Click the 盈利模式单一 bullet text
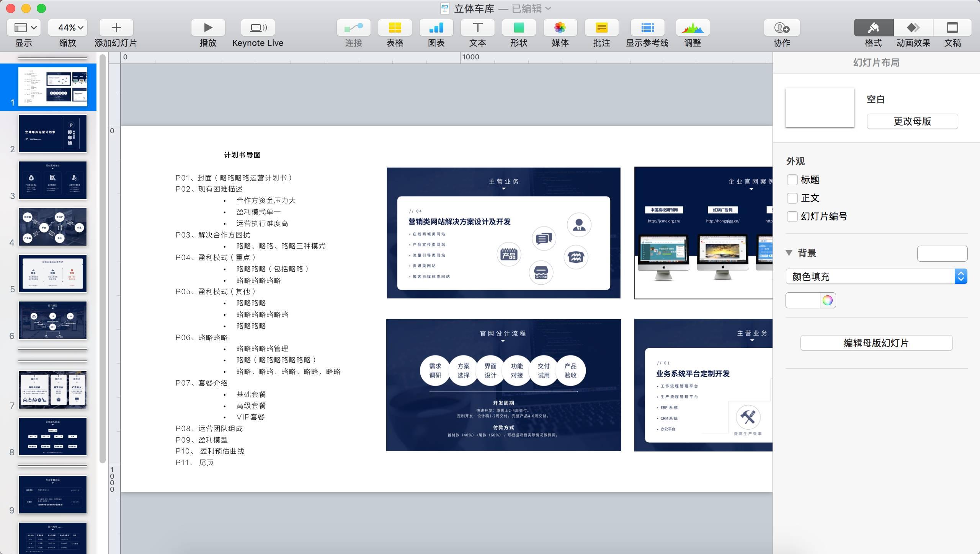Image resolution: width=980 pixels, height=554 pixels. coord(258,212)
